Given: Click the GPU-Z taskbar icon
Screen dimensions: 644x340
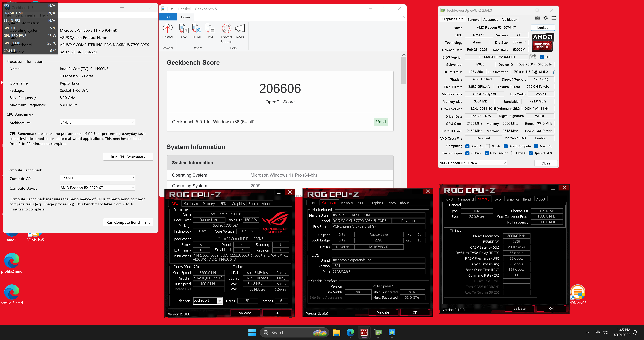Looking at the screenshot, I should point(378,332).
